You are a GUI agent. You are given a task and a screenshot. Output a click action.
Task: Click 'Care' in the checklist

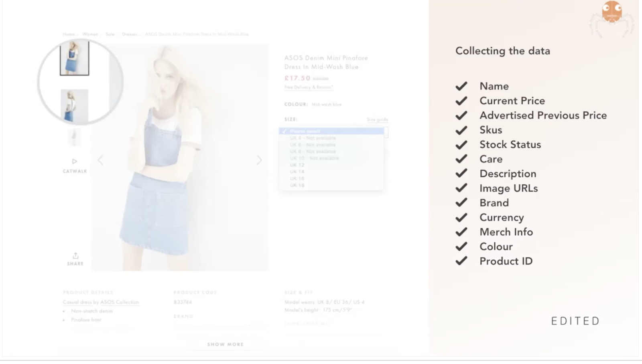click(x=491, y=159)
